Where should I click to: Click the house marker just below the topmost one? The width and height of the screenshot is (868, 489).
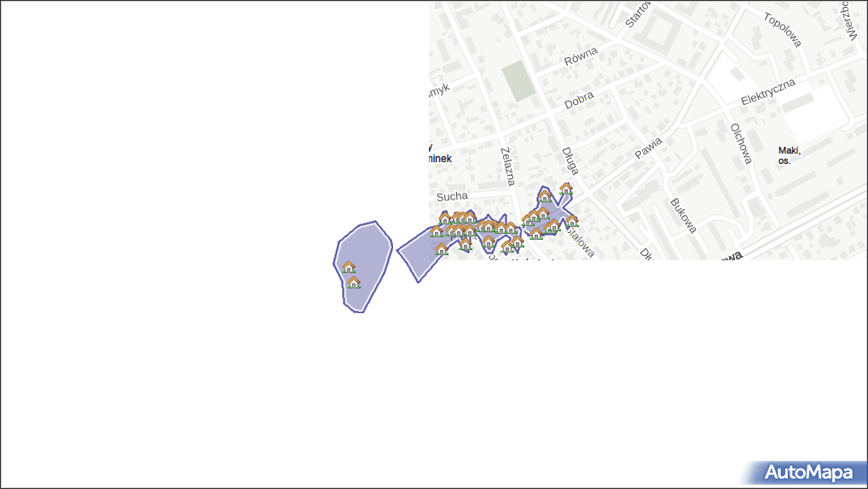[x=545, y=196]
